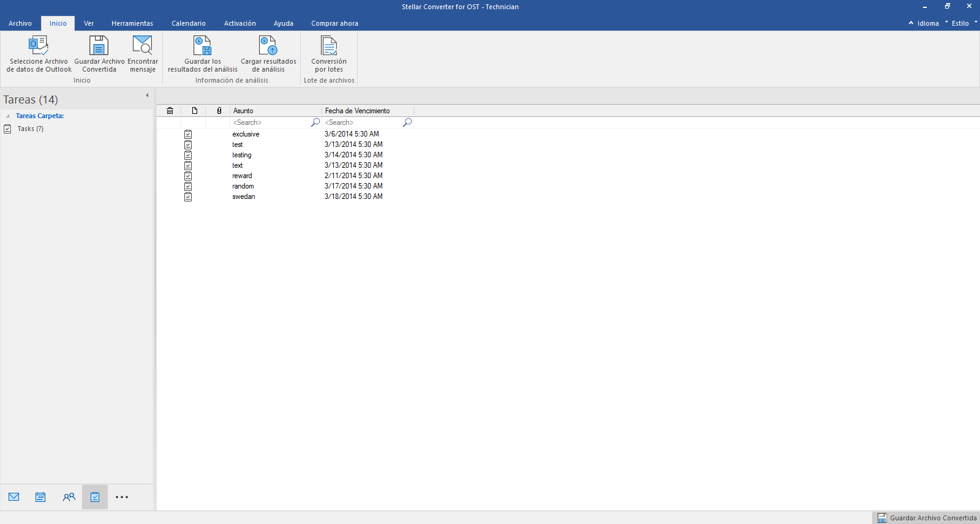Open the Ayuda tab

284,23
